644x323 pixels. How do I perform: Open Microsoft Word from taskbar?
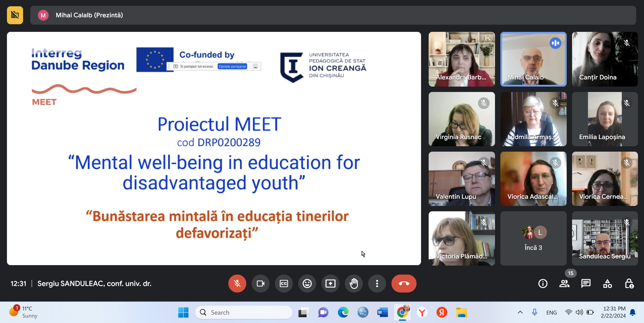point(382,312)
